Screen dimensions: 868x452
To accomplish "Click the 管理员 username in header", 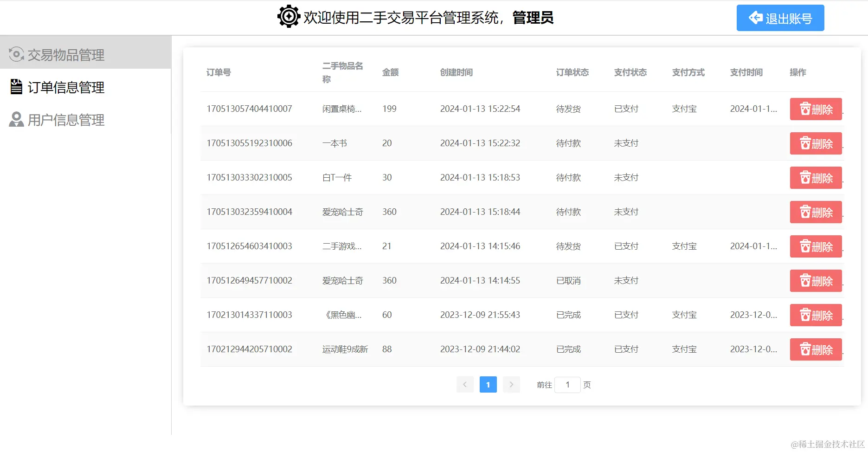I will (533, 18).
